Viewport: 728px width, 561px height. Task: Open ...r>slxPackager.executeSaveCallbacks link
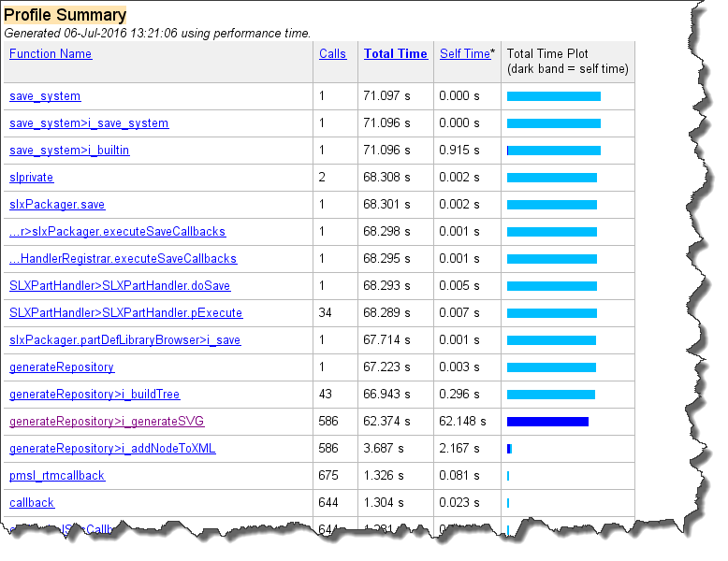(x=117, y=232)
